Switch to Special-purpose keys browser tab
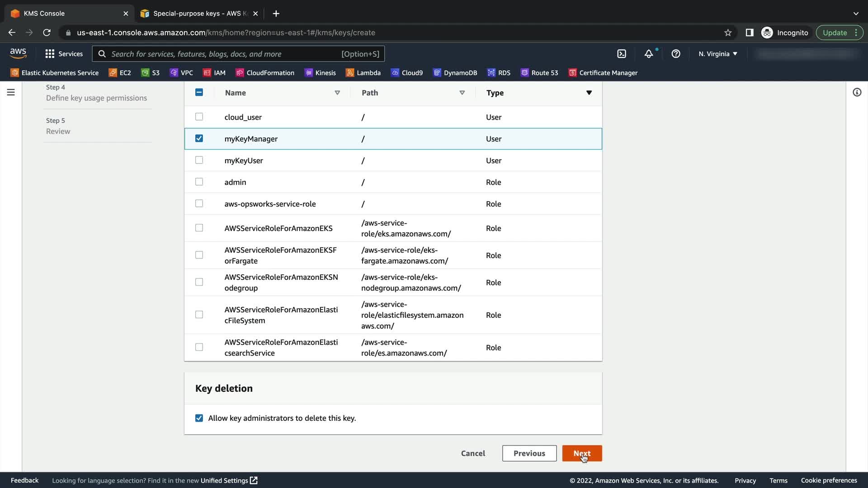This screenshot has height=488, width=868. click(199, 14)
